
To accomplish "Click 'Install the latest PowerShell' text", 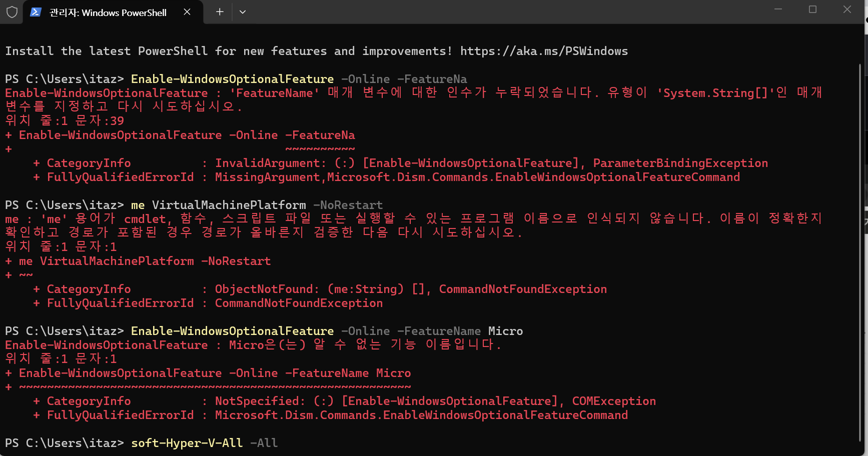I will tap(107, 51).
